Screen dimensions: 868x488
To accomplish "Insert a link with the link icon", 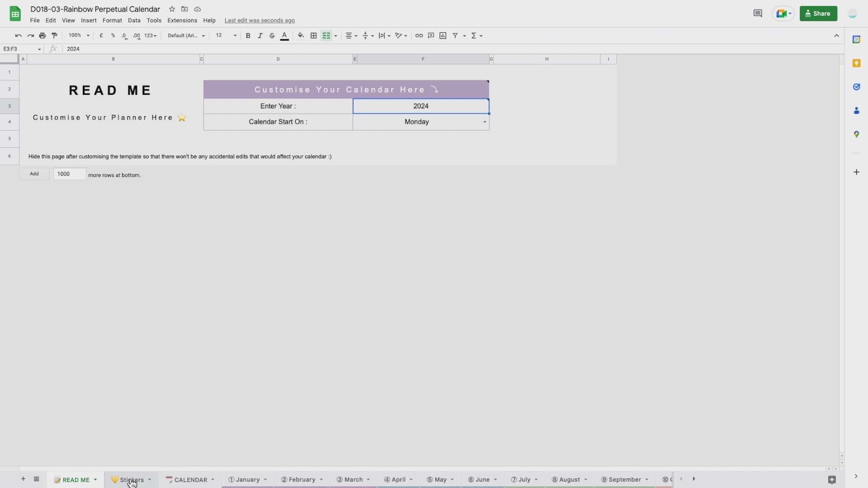I will [x=419, y=36].
